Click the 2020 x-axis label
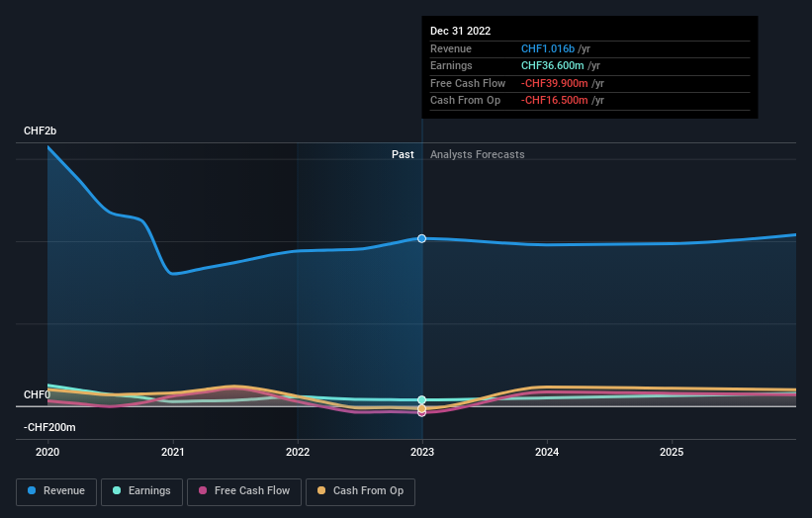Image resolution: width=812 pixels, height=518 pixels. click(x=47, y=453)
